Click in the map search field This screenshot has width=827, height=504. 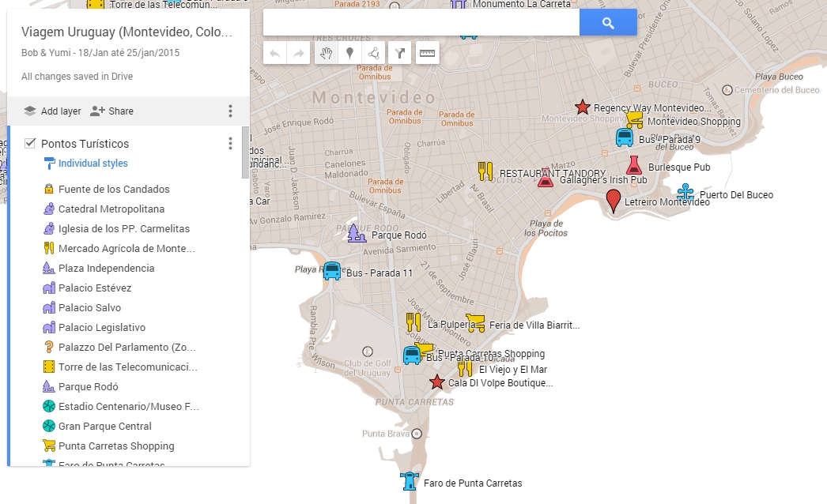coord(421,23)
